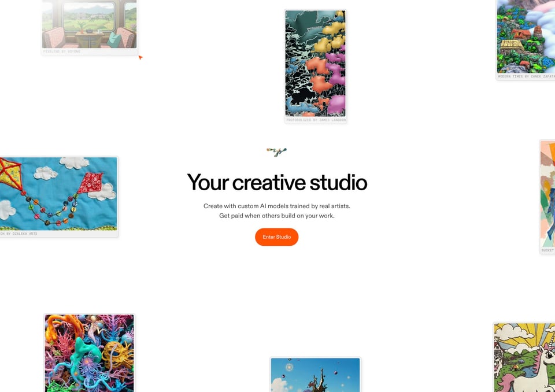Click the Protocolized by James Langdon caption
Viewport: 555px width, 392px height.
[316, 120]
